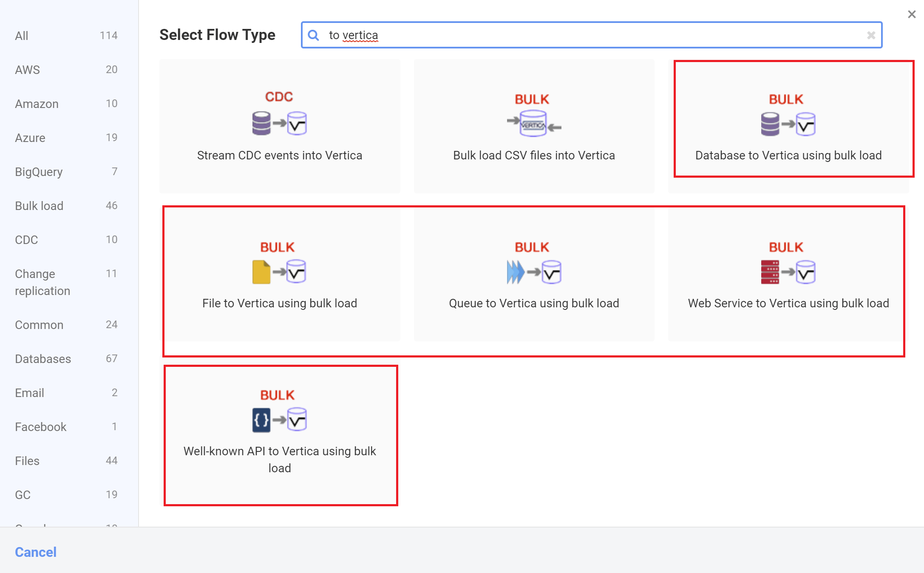Open the Change replication category
Screen dimensions: 924x573
tap(43, 282)
